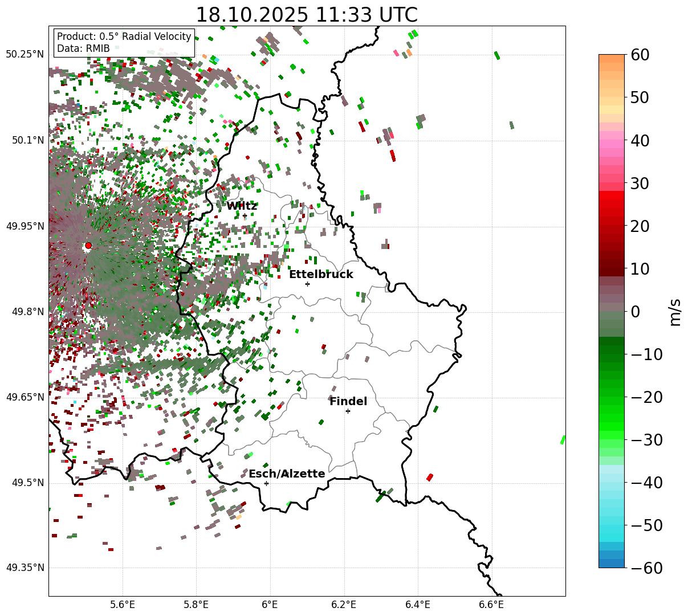Click the colorbar 0 tick label
688x616 pixels.
point(635,311)
